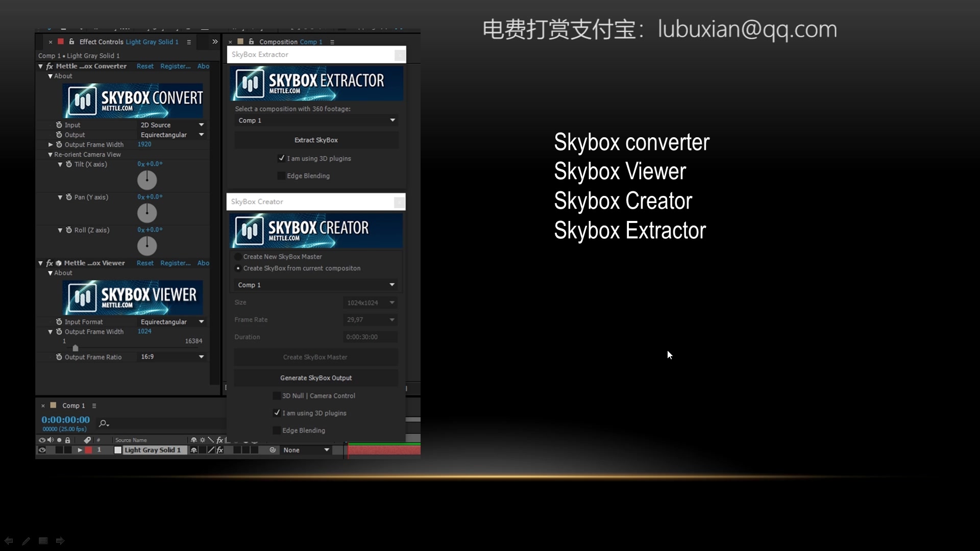Click the slideshow previous arrow icon
This screenshot has width=980, height=551.
click(x=9, y=541)
